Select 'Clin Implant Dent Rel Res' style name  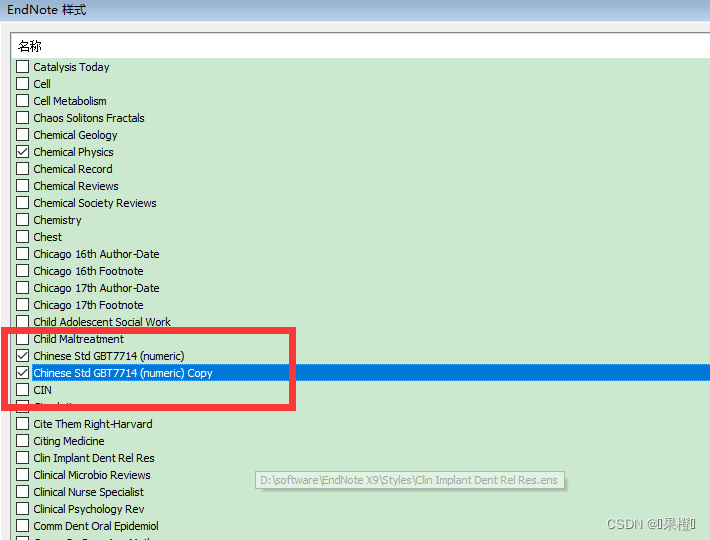click(94, 458)
